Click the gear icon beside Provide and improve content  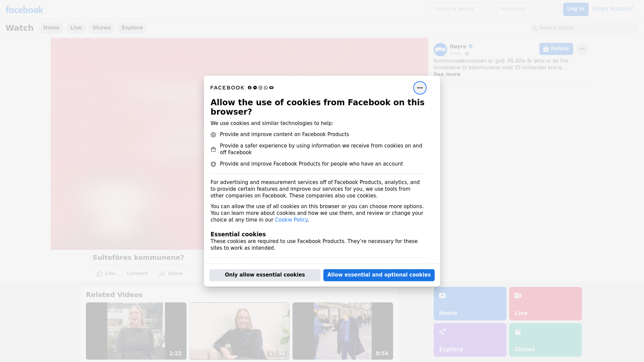[x=213, y=135]
